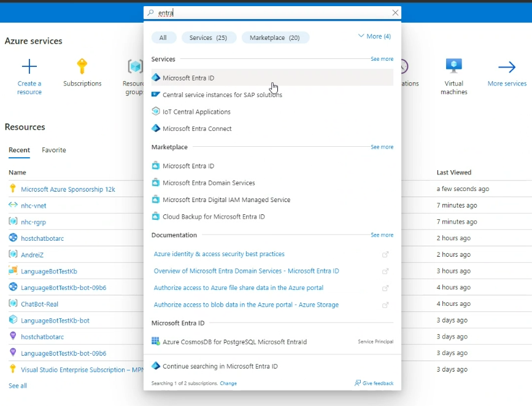Screen dimensions: 532x406
Task: Click lightbulb icon beside hostchatbotarc from 3 days ago
Action: click(13, 336)
